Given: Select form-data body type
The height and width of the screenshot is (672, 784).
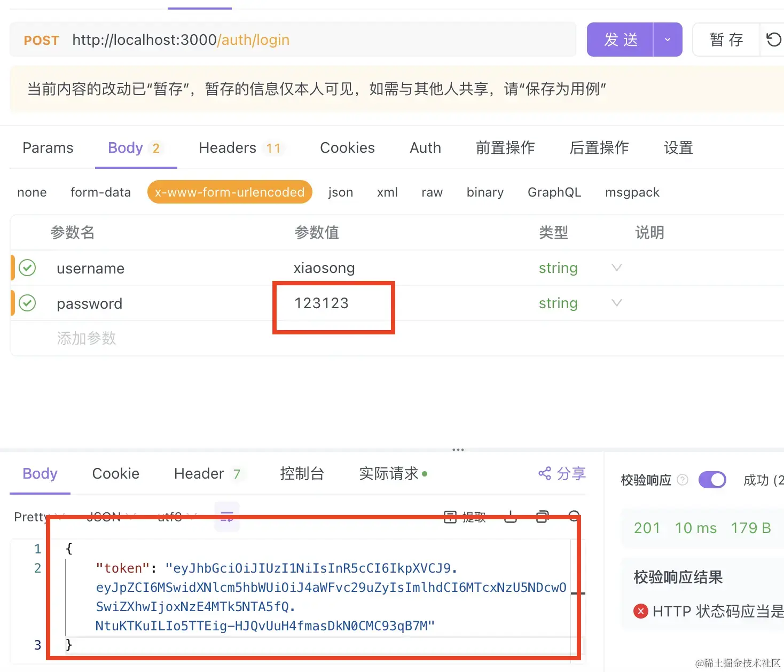Looking at the screenshot, I should point(100,192).
